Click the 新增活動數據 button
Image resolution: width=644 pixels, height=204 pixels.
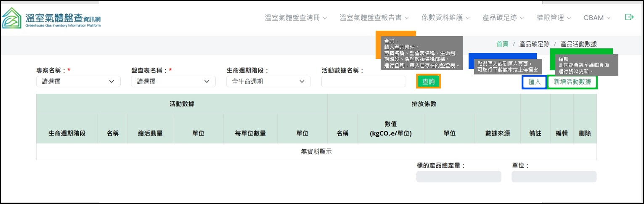point(572,82)
